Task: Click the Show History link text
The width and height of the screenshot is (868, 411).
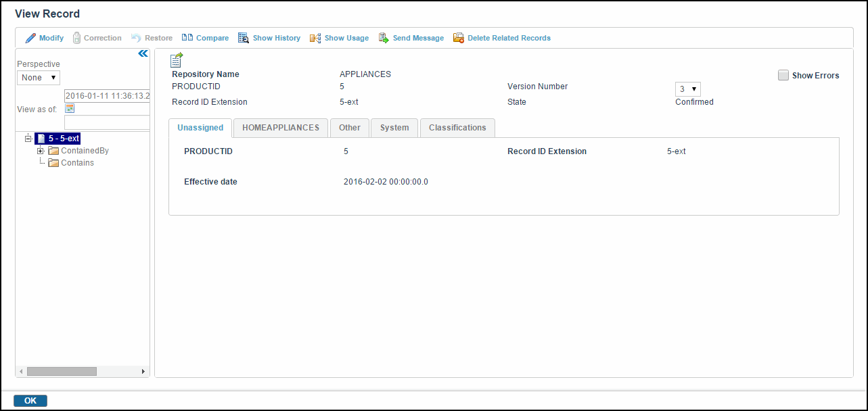Action: coord(277,39)
